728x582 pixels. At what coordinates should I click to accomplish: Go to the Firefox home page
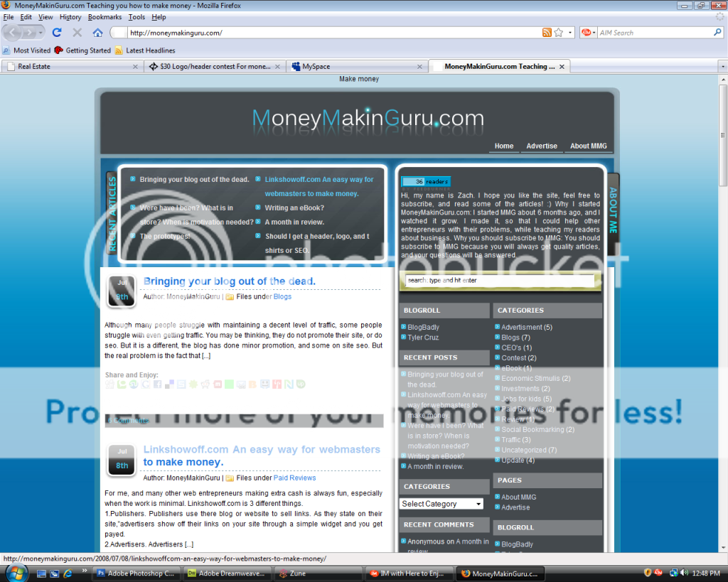[97, 33]
